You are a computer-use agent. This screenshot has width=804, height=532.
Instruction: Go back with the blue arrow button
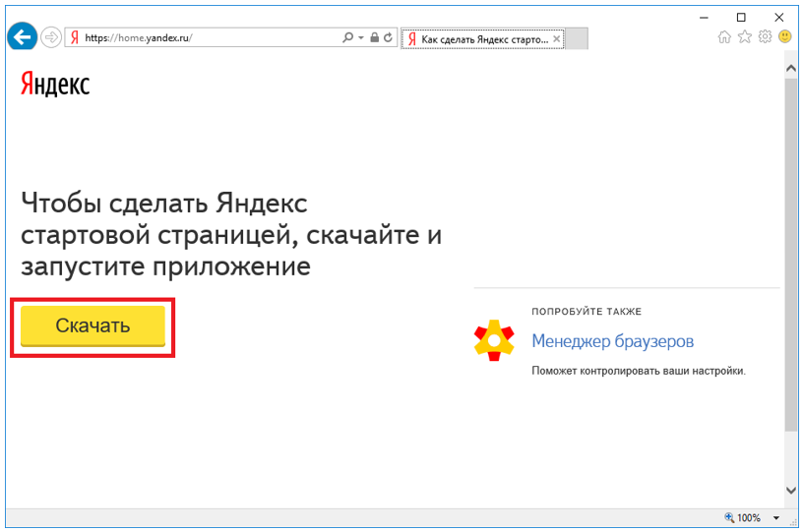click(22, 36)
